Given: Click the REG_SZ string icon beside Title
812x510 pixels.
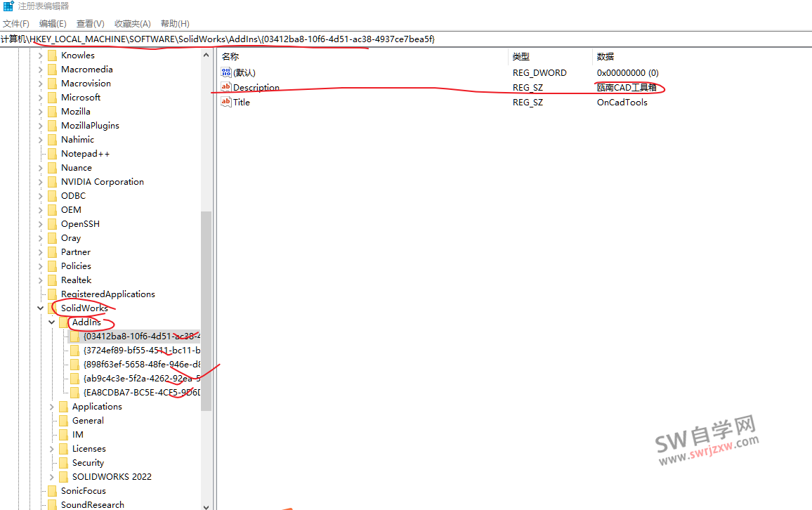Looking at the screenshot, I should click(226, 102).
